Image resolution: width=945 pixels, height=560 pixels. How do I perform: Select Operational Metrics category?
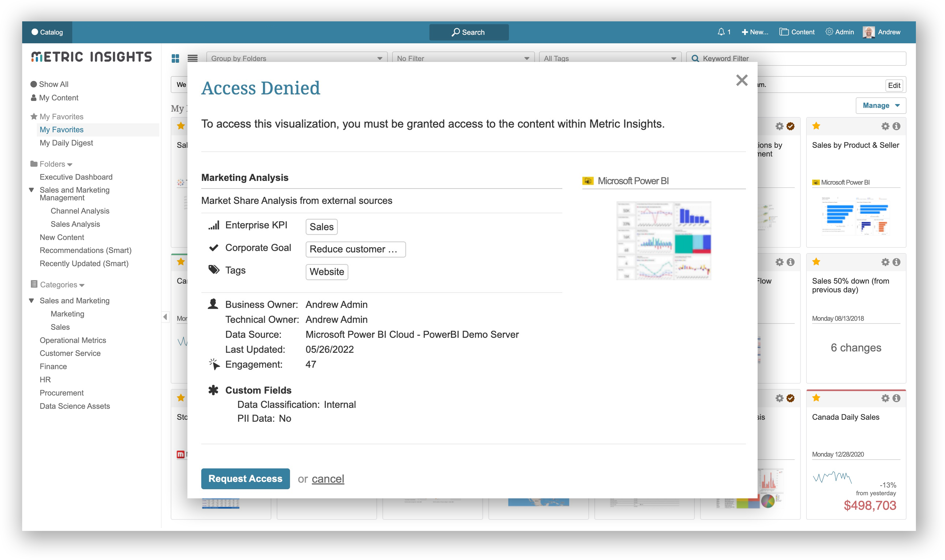pos(73,340)
